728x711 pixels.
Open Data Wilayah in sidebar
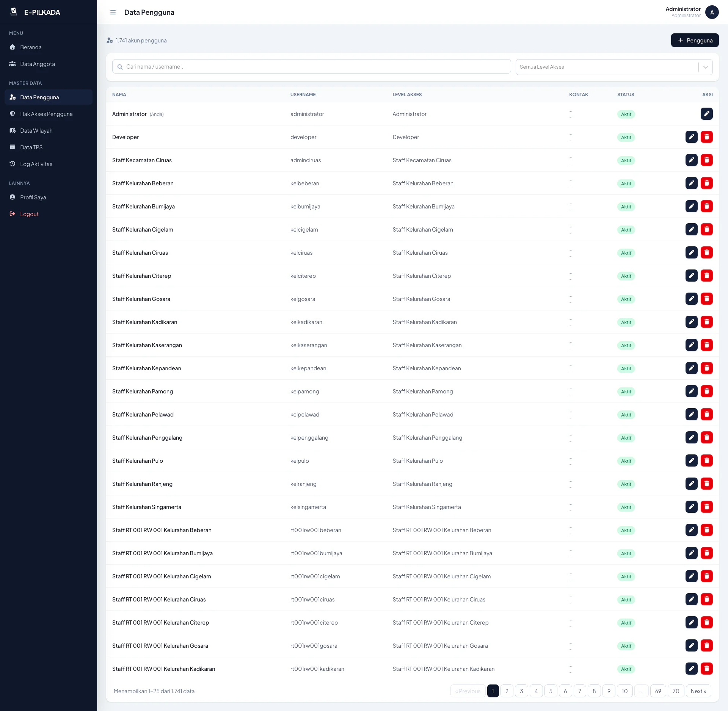[49, 130]
